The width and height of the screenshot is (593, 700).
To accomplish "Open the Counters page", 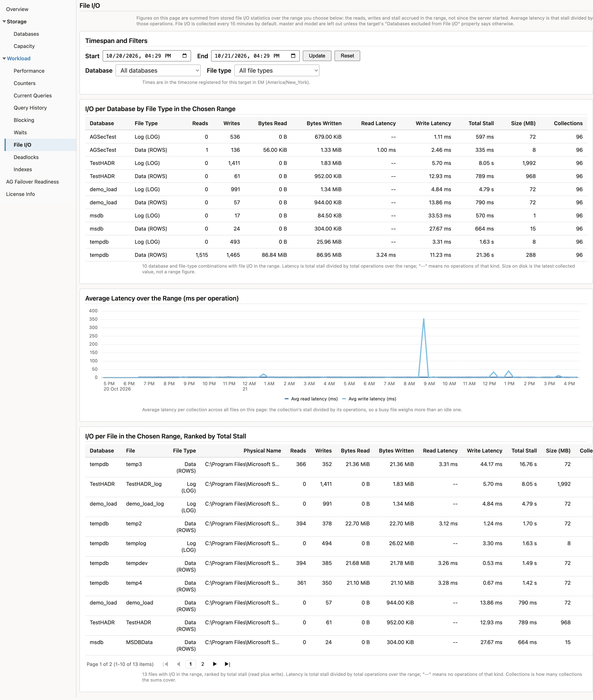I will coord(25,84).
